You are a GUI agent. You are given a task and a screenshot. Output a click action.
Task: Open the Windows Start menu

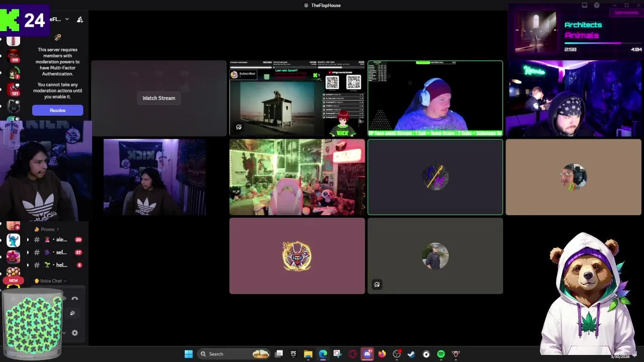[x=189, y=354]
